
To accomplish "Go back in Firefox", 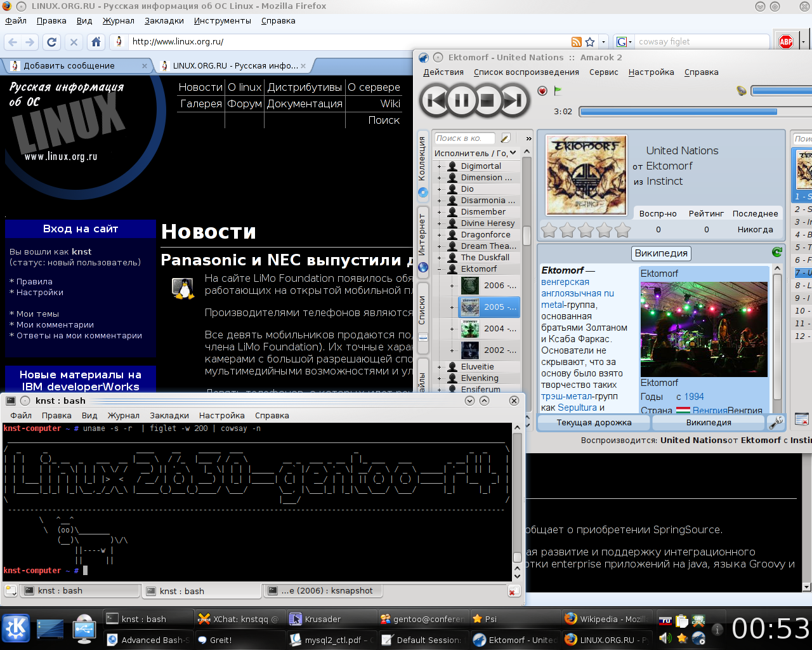I will [x=13, y=42].
